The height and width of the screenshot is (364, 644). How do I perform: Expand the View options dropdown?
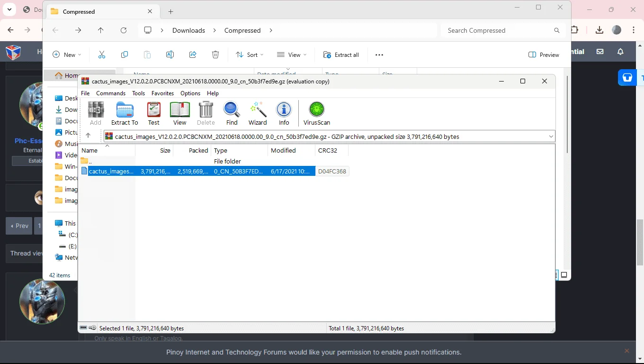[291, 55]
